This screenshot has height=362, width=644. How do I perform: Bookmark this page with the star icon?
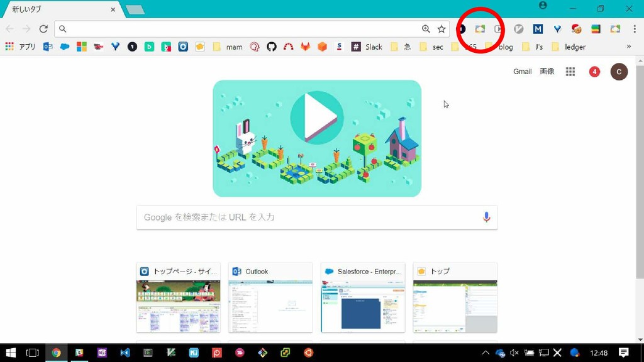441,29
